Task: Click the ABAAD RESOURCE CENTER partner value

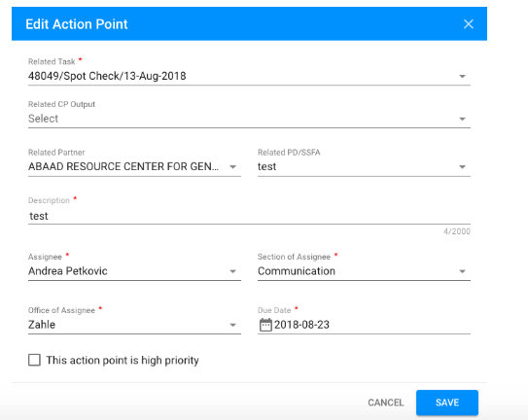Action: click(123, 166)
